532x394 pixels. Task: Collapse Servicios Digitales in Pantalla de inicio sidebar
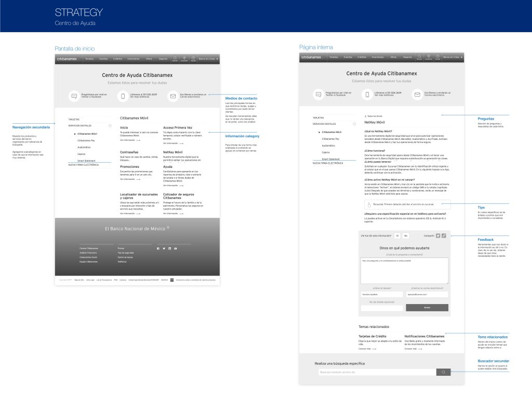pos(110,126)
